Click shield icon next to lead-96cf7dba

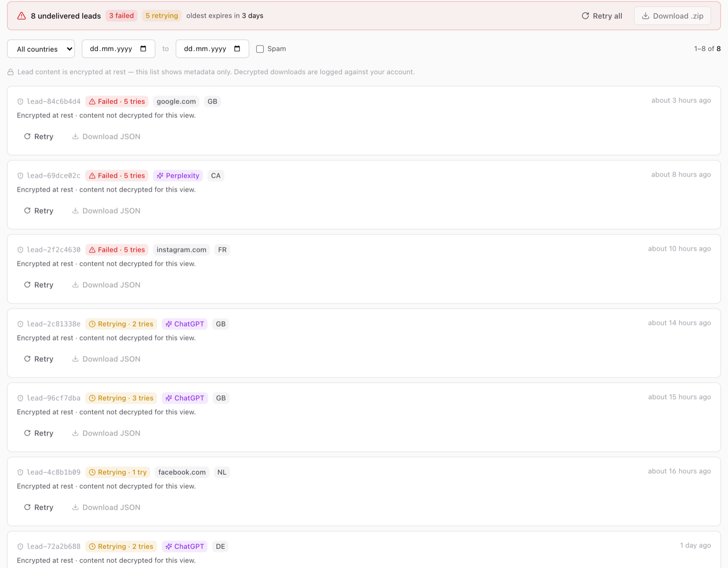(x=20, y=398)
